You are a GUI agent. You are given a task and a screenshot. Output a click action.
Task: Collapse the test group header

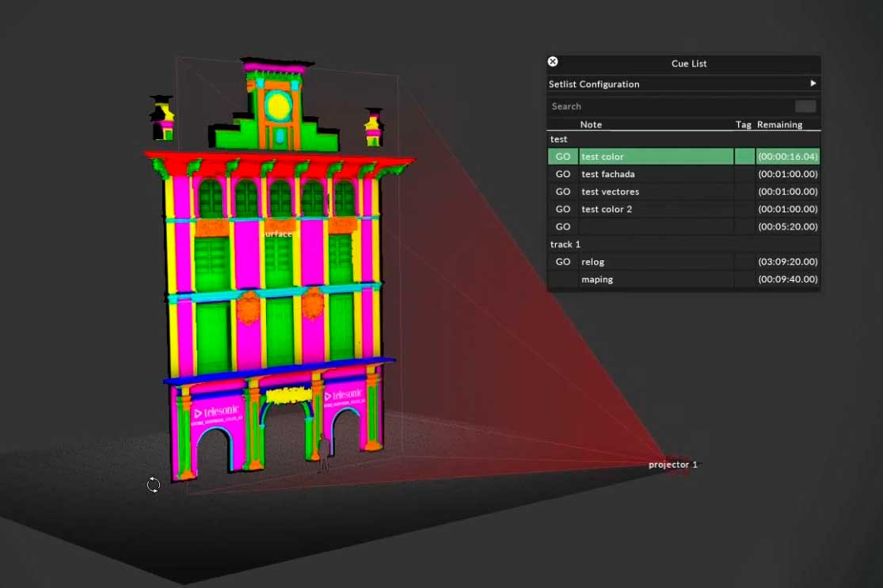(559, 139)
